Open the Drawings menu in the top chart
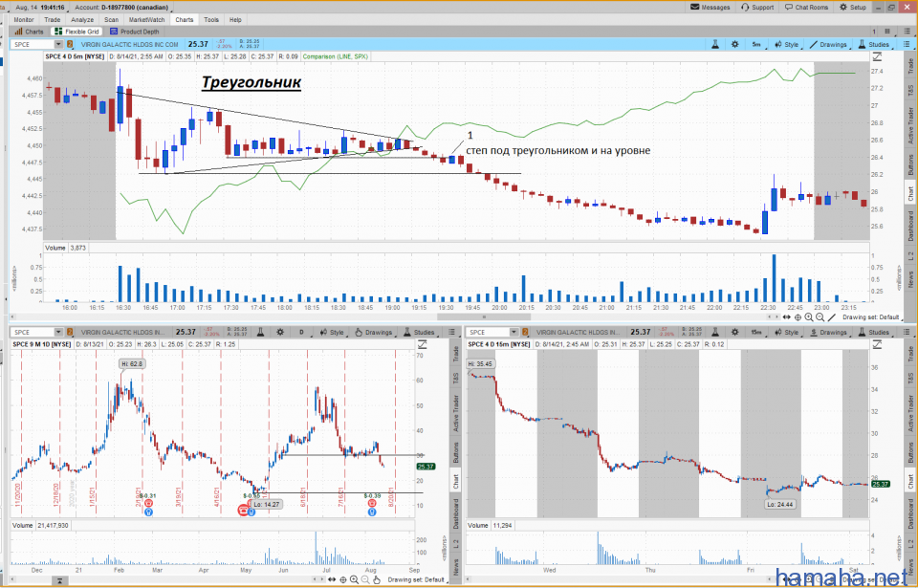 click(828, 45)
